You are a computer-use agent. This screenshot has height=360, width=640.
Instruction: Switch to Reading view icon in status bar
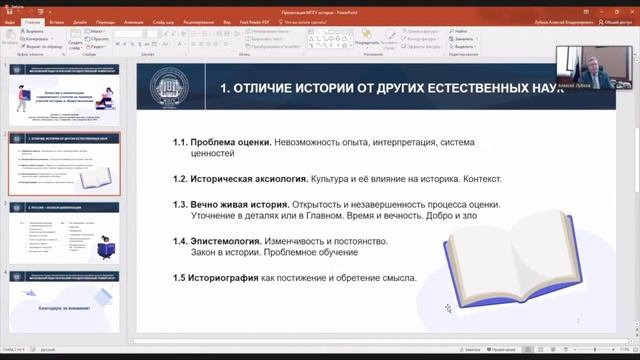pyautogui.click(x=553, y=349)
